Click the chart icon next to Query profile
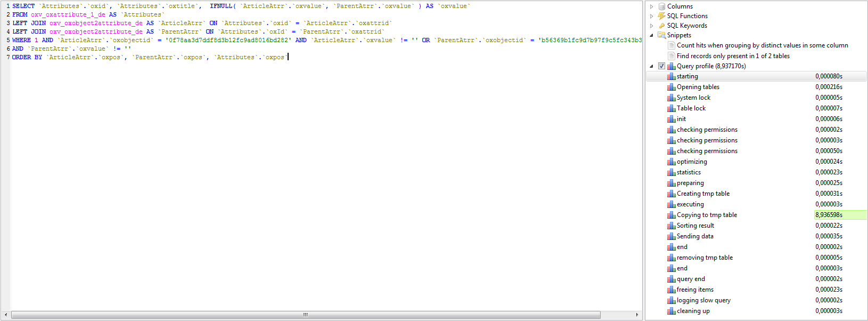Viewport: 868px width, 321px height. point(671,66)
